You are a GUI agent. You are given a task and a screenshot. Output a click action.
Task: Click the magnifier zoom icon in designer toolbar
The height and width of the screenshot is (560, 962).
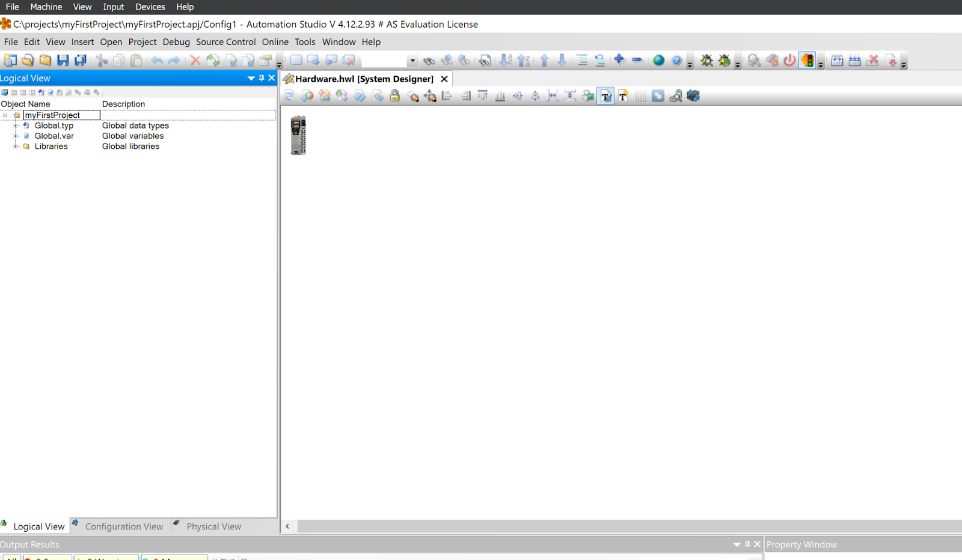pos(676,96)
